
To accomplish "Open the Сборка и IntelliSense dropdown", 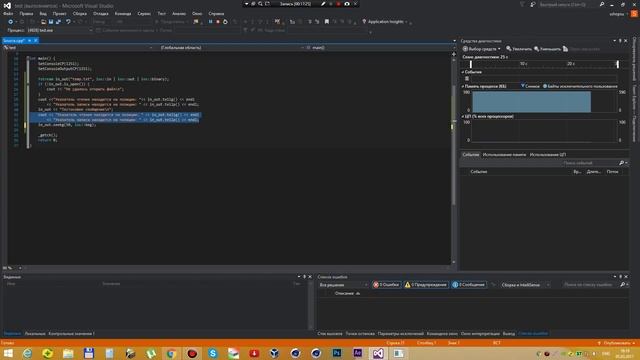I will 526,285.
